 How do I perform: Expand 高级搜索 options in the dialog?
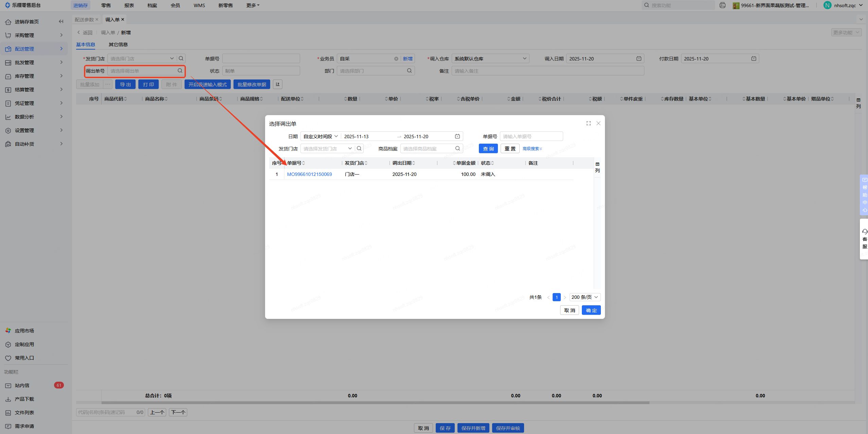(x=532, y=149)
